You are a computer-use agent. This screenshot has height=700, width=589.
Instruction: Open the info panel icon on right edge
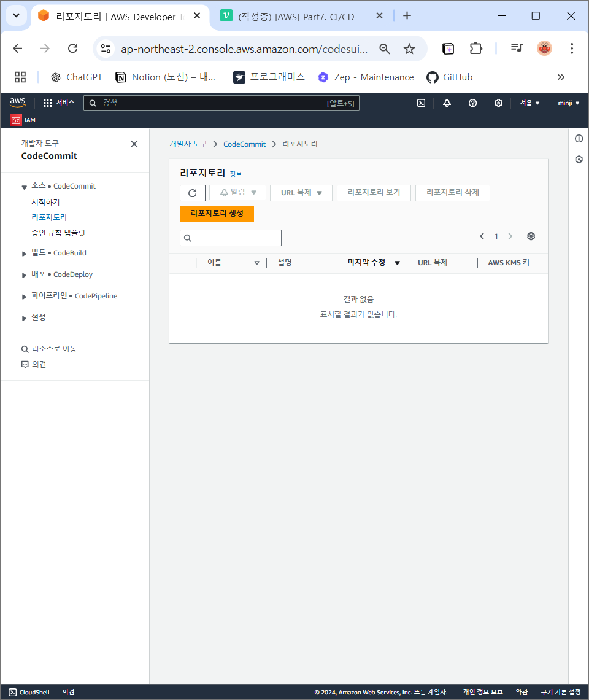pyautogui.click(x=579, y=138)
